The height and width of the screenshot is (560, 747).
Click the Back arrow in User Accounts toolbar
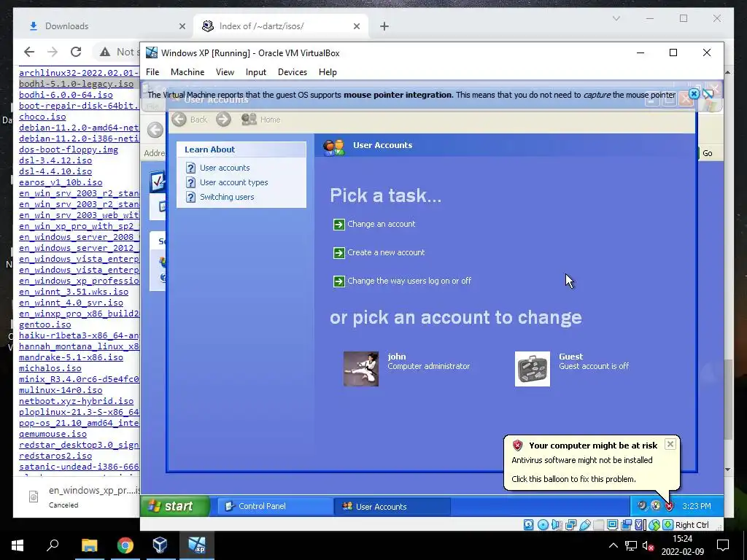point(179,119)
